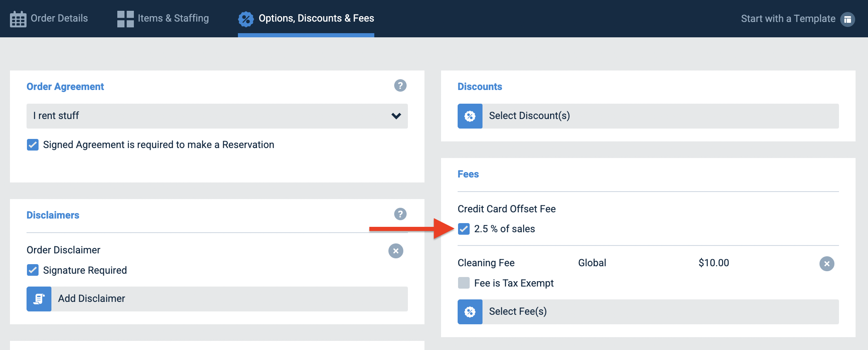This screenshot has width=868, height=350.
Task: Click the Start with a Template icon
Action: (x=848, y=19)
